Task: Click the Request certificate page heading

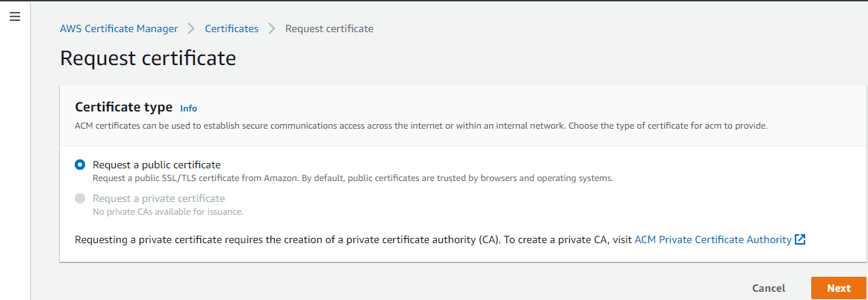Action: click(148, 59)
